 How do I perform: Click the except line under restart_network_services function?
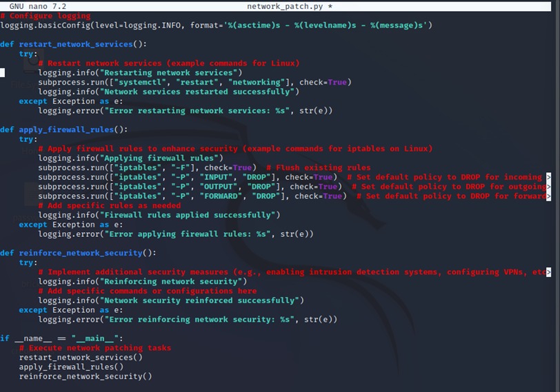(71, 101)
